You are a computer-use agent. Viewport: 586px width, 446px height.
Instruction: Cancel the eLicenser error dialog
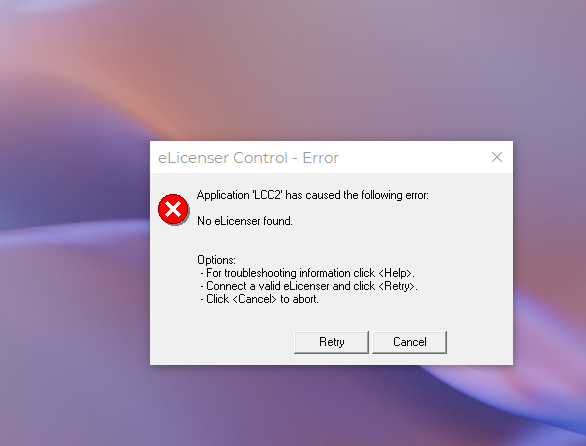pos(409,342)
